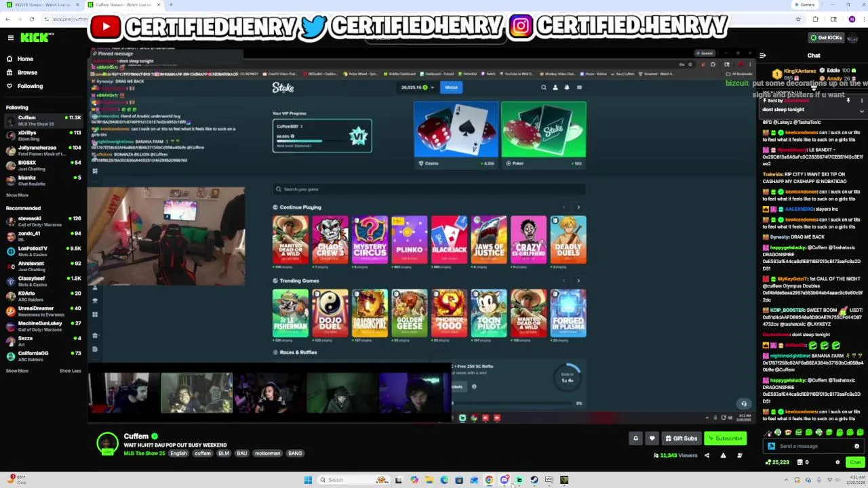The height and width of the screenshot is (488, 868).
Task: Open Cuffem's channel avatar
Action: 106,443
